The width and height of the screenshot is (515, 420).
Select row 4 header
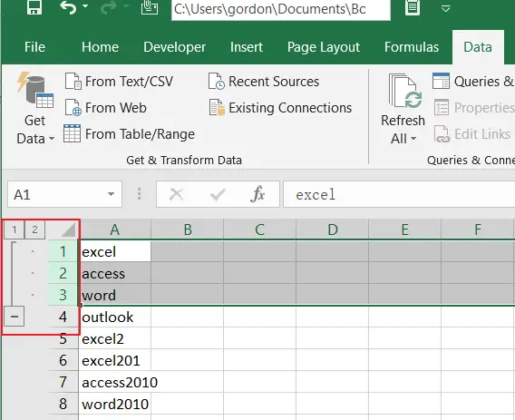(x=63, y=317)
